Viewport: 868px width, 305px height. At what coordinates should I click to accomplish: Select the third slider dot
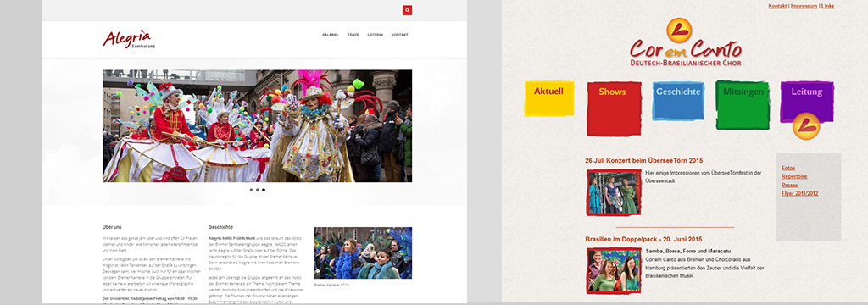point(264,190)
